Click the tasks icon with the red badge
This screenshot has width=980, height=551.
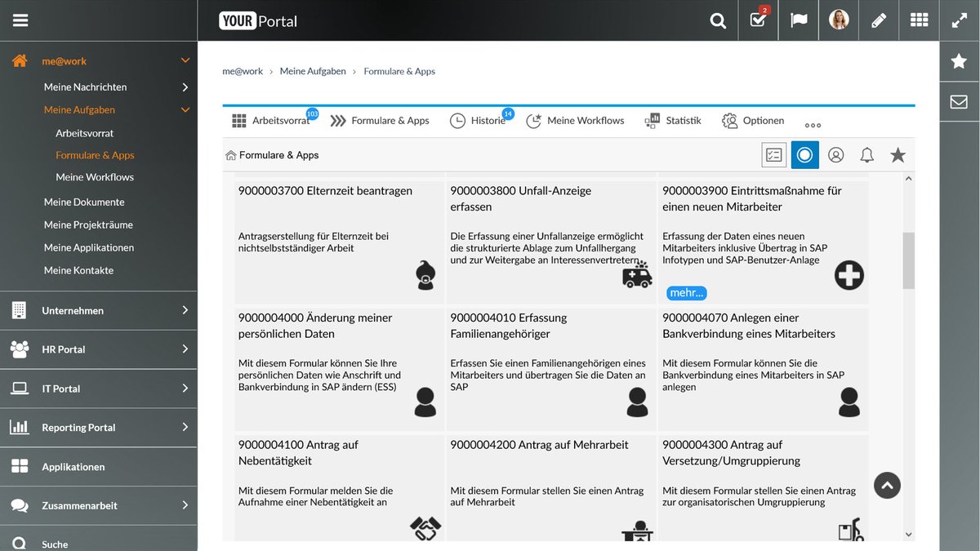757,20
